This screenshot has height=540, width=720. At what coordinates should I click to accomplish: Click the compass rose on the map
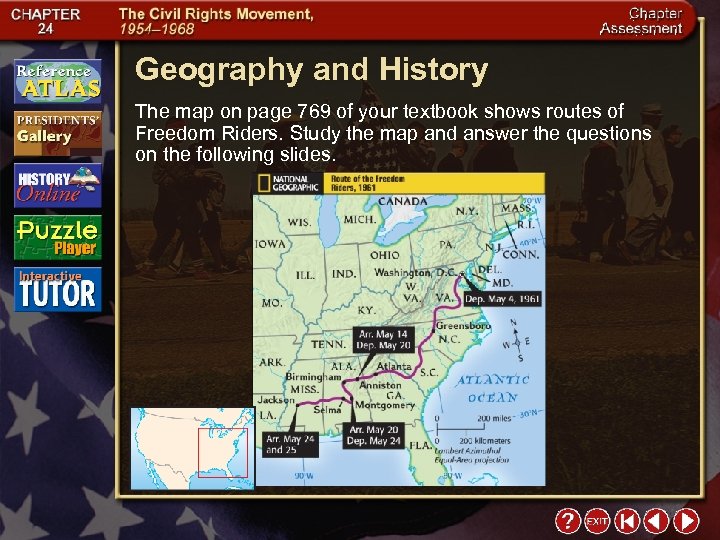coord(518,341)
